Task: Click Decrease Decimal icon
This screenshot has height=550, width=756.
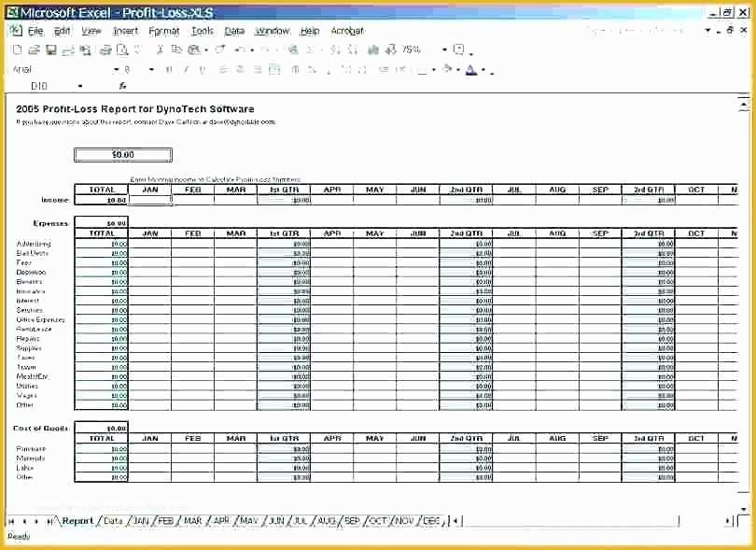Action: pyautogui.click(x=362, y=70)
